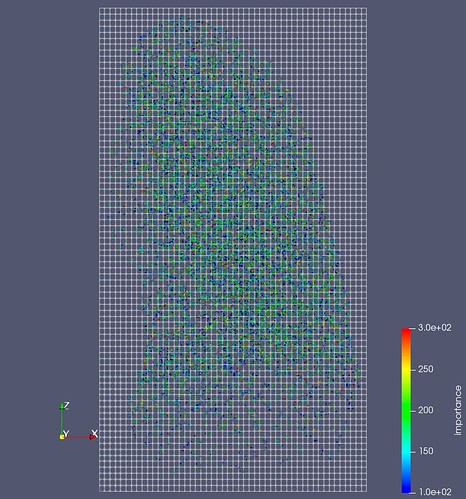
Task: Pick the blue bottom end of color bar
Action: [406, 489]
